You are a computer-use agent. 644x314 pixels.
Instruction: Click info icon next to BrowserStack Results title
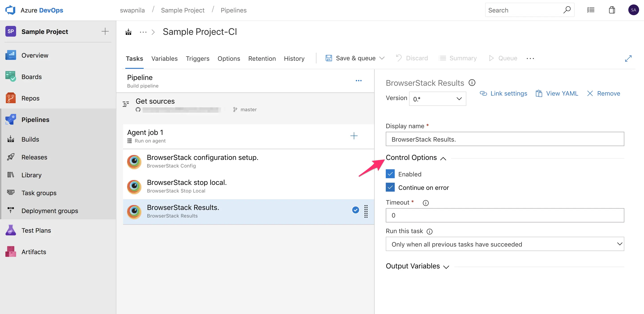click(472, 83)
